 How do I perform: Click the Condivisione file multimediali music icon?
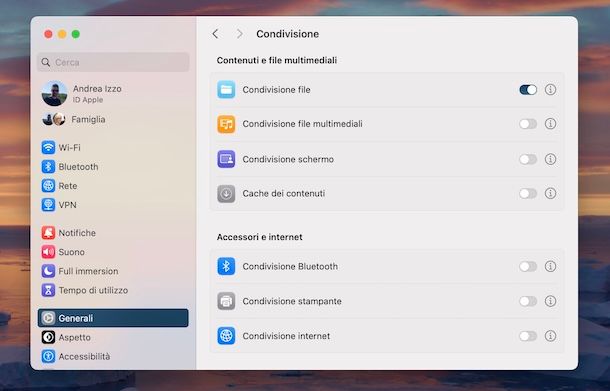click(226, 124)
